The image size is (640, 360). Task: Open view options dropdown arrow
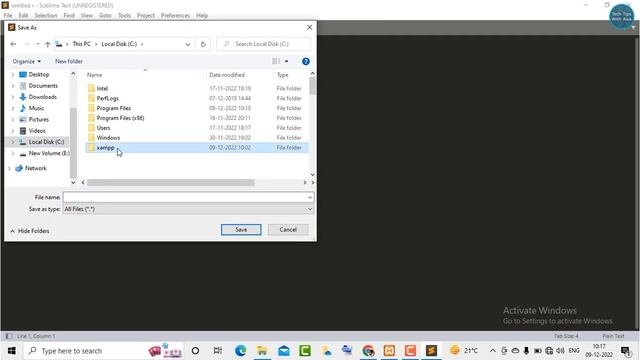[286, 61]
